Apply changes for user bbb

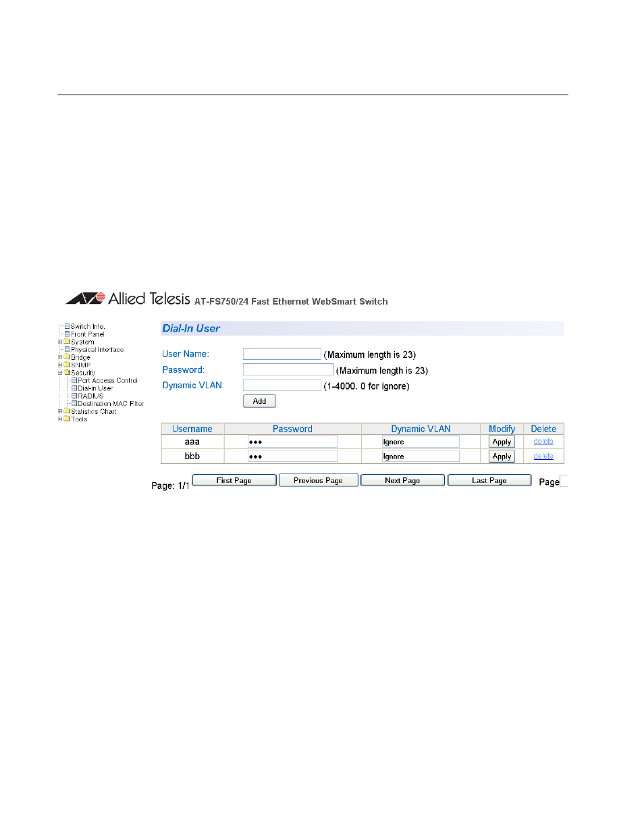pyautogui.click(x=502, y=457)
